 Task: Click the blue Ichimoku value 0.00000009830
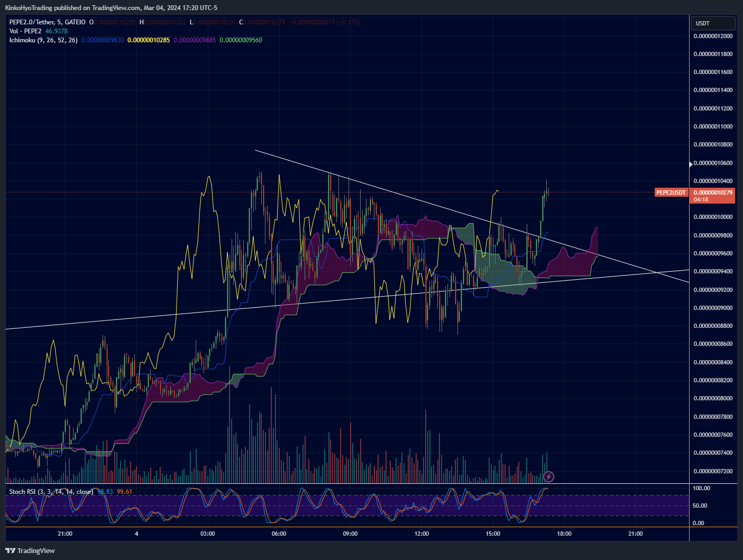pos(103,40)
